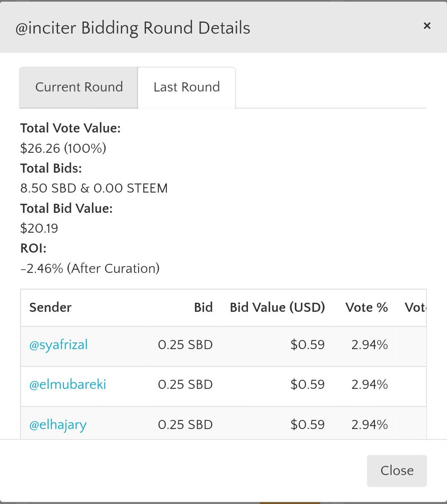
Task: Visit the @elhajary sender link
Action: [58, 424]
